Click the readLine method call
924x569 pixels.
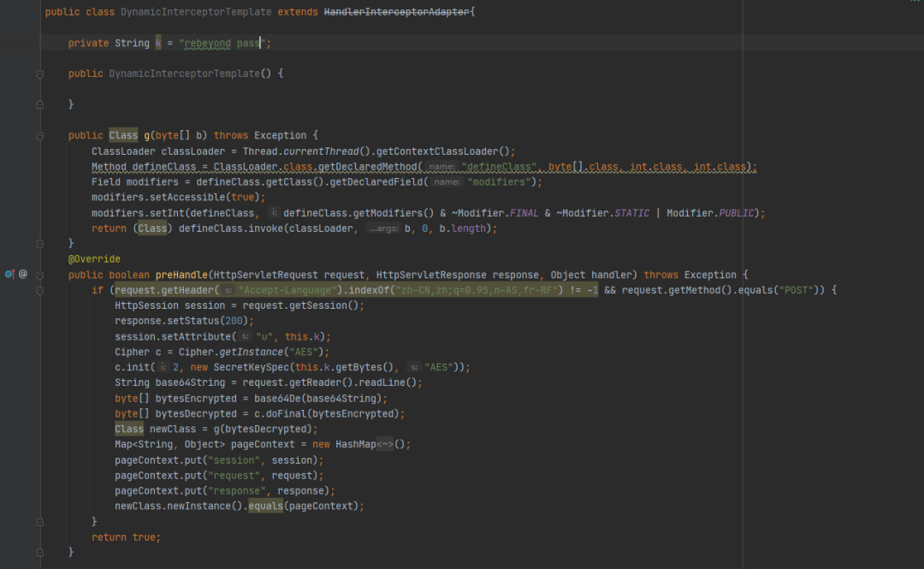[382, 382]
